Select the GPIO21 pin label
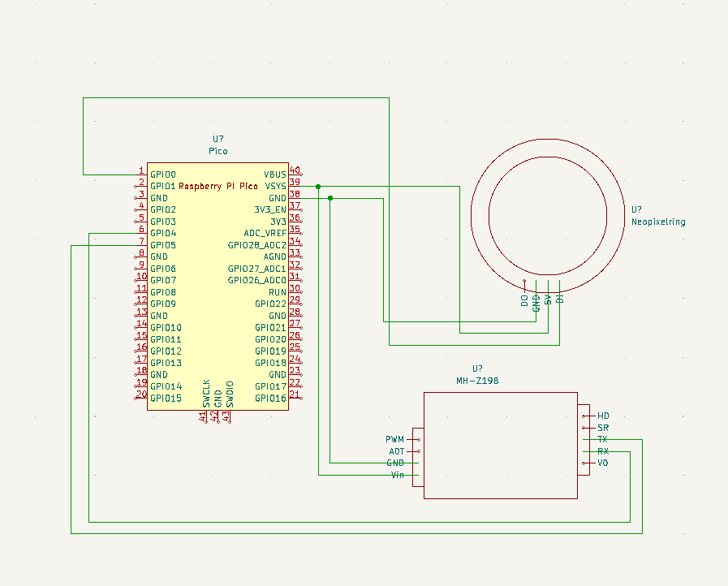The width and height of the screenshot is (728, 586). [x=271, y=328]
